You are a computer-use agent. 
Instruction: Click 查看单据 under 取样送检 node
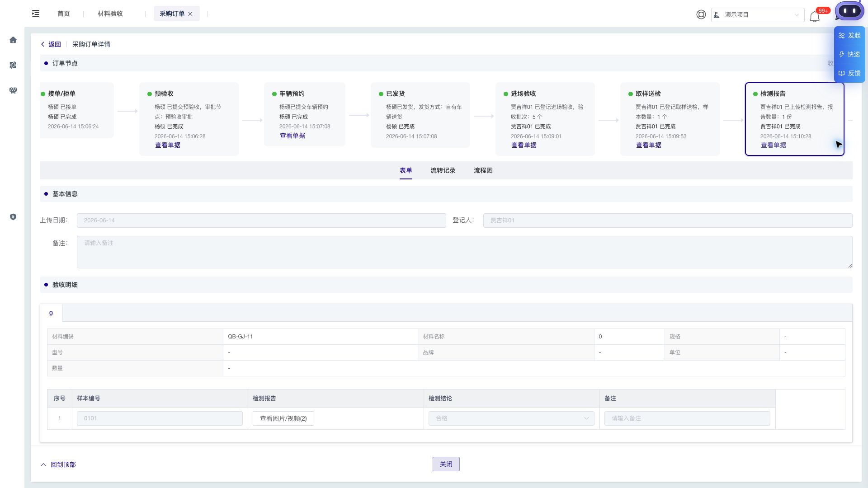tap(649, 145)
